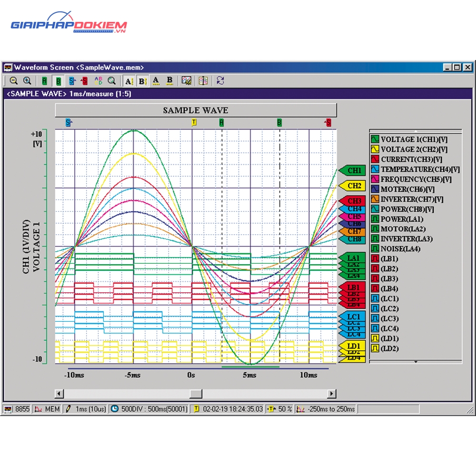Click the blue S start marker toolbar icon
476x476 pixels.
(72, 81)
